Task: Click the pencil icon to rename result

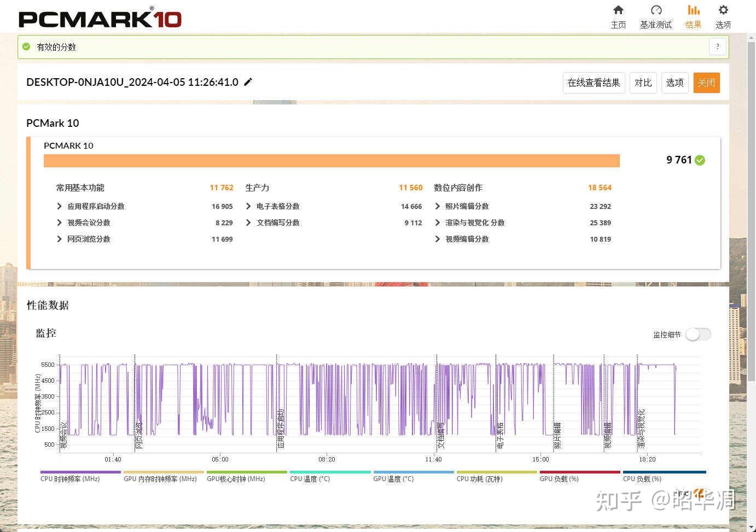Action: [248, 82]
